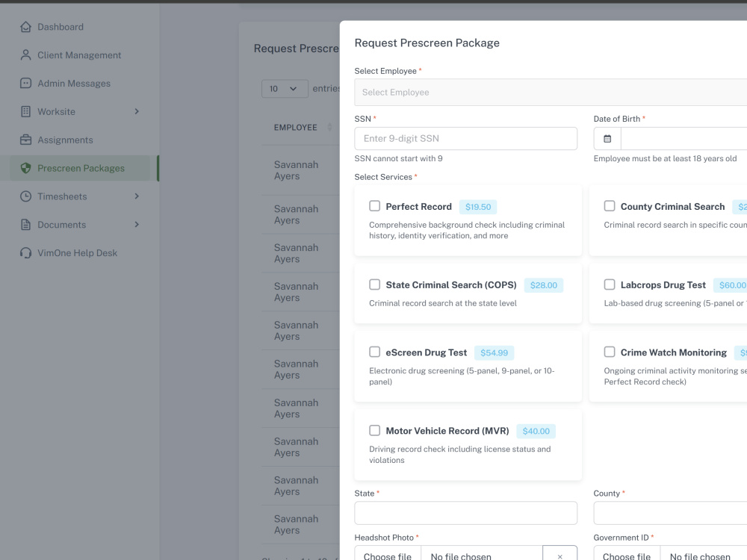Screen dimensions: 747x560
Task: Click the Dashboard home icon
Action: click(x=25, y=27)
